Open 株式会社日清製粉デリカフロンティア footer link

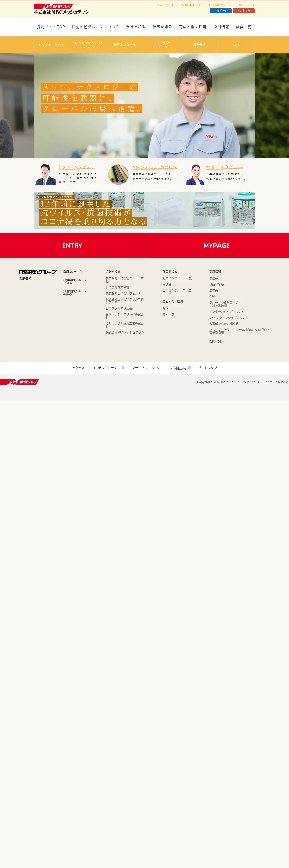125,301
